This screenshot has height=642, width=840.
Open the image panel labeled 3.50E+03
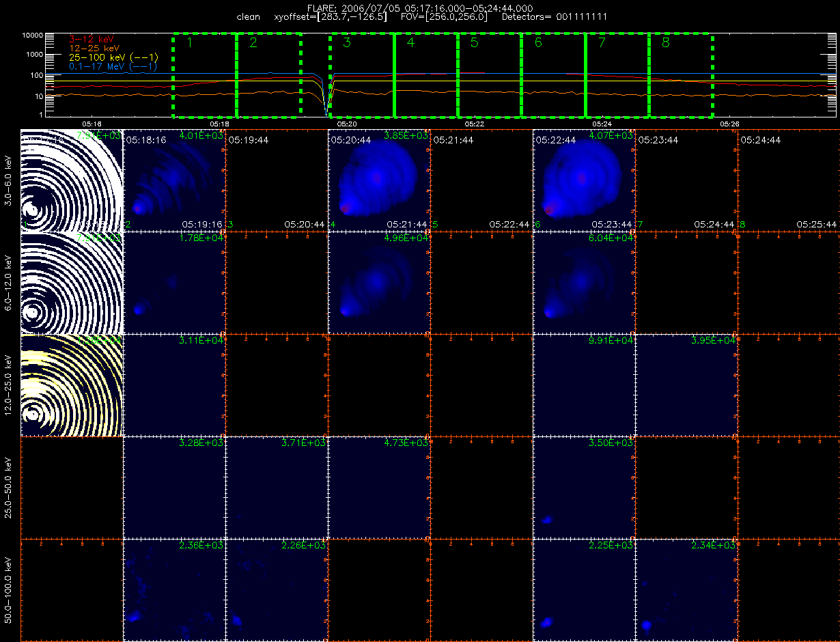point(584,488)
